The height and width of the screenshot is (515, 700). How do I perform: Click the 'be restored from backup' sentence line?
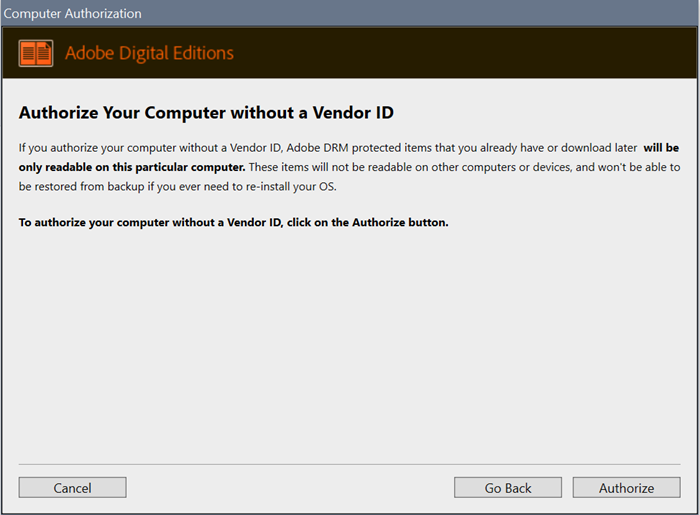(x=178, y=187)
